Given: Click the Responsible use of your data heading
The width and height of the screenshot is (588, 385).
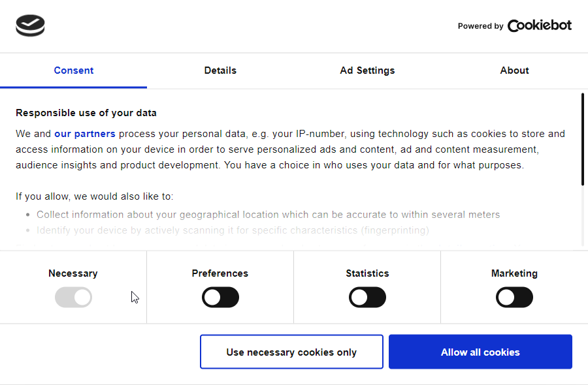Looking at the screenshot, I should pyautogui.click(x=86, y=112).
